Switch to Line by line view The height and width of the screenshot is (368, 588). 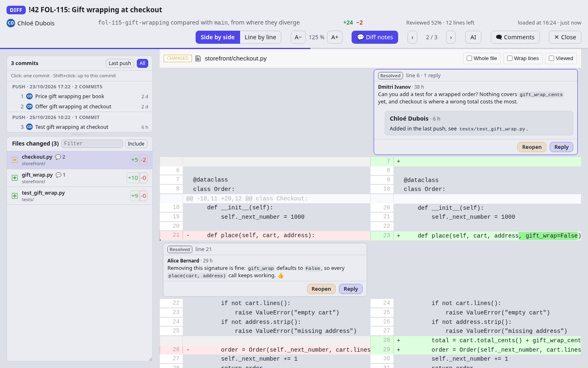tap(261, 37)
